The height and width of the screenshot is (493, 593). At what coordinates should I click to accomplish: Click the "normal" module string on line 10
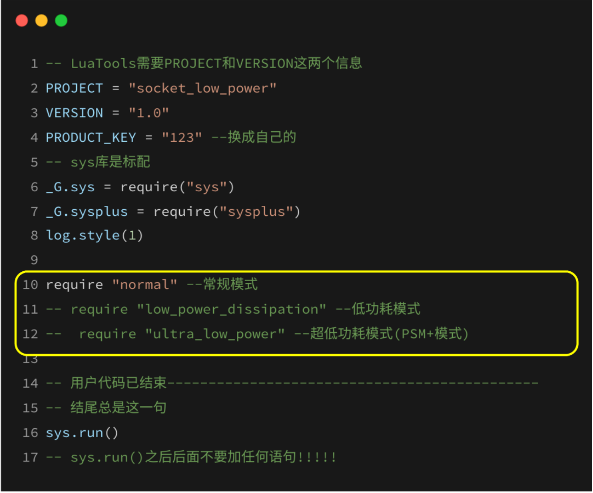pyautogui.click(x=144, y=285)
